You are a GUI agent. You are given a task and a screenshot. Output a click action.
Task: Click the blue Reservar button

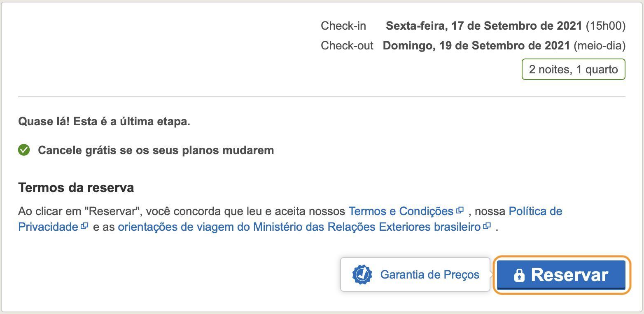coord(561,275)
